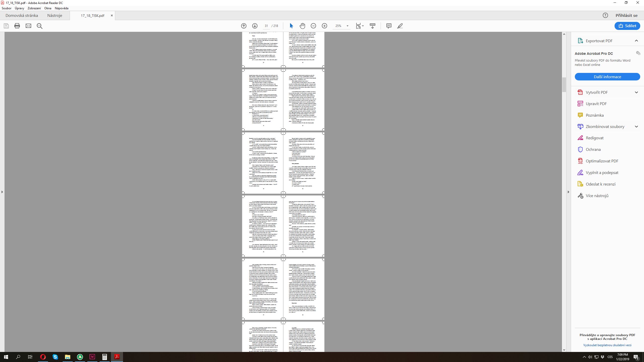Image resolution: width=644 pixels, height=362 pixels.
Task: Click scrollbar down arrow
Action: (x=564, y=350)
